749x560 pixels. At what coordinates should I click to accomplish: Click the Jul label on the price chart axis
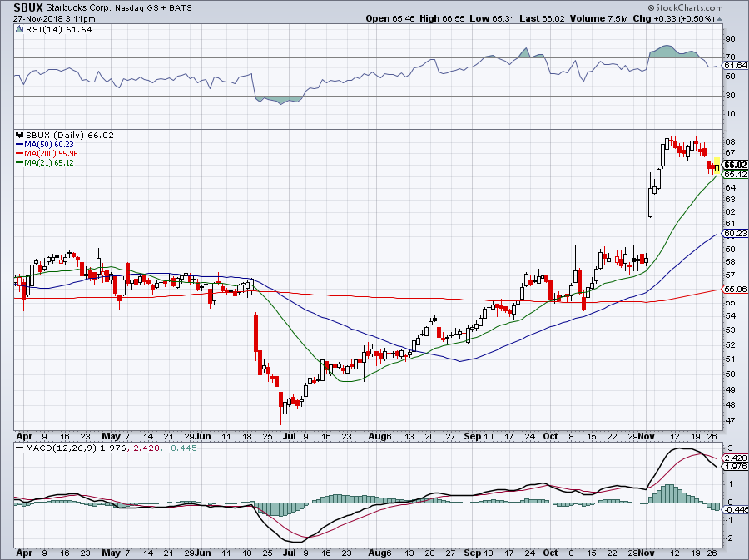288,435
